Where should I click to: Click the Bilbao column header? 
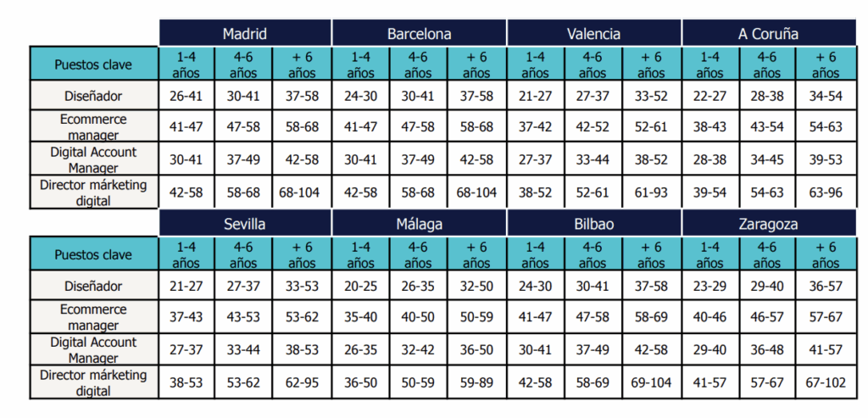[593, 226]
